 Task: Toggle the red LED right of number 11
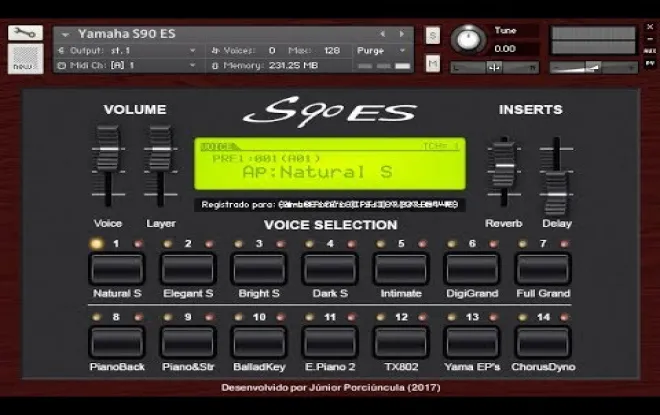(351, 317)
